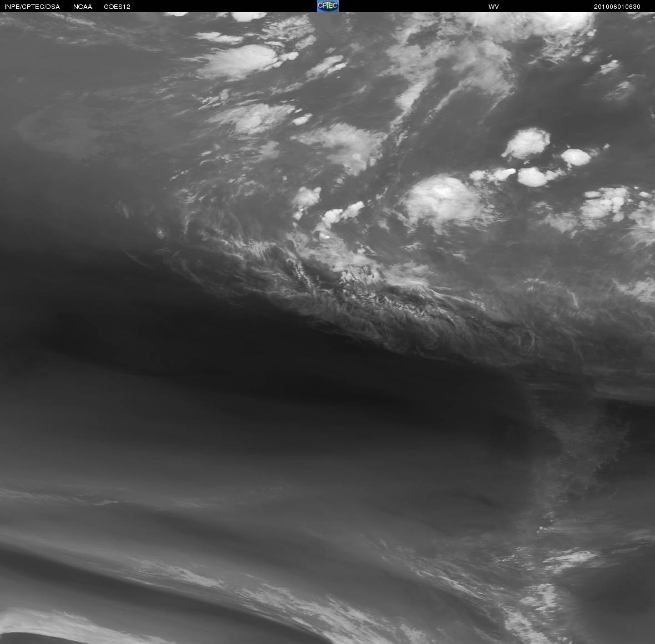
Task: Click the INPE/CPTEC/DSA header label
Action: tap(32, 7)
